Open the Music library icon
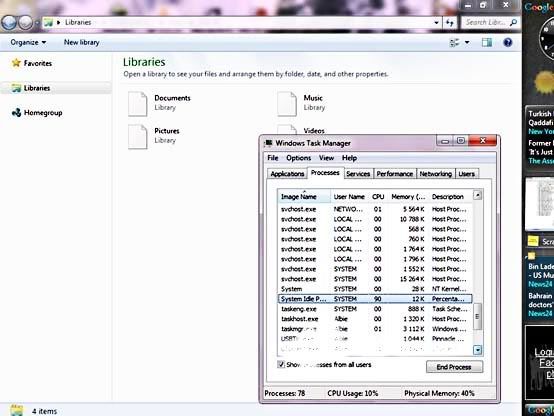 (x=287, y=104)
